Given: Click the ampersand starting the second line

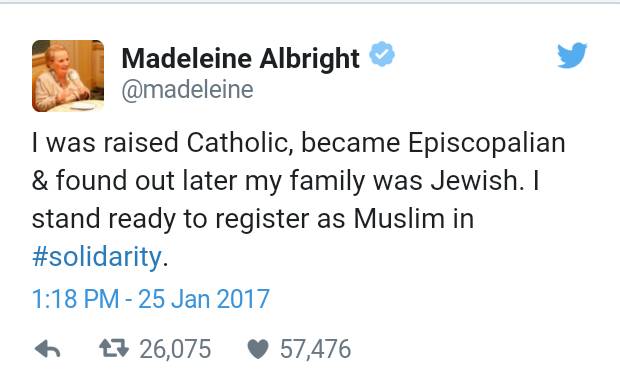Looking at the screenshot, I should tap(40, 180).
